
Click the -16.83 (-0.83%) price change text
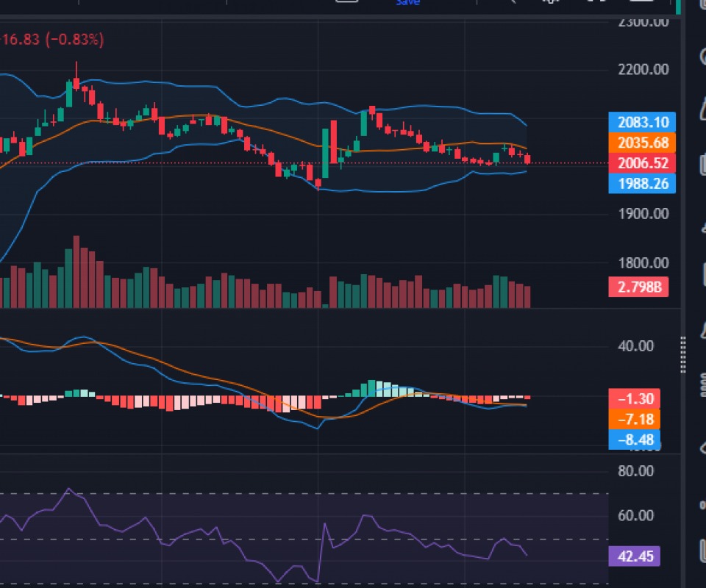(x=51, y=40)
